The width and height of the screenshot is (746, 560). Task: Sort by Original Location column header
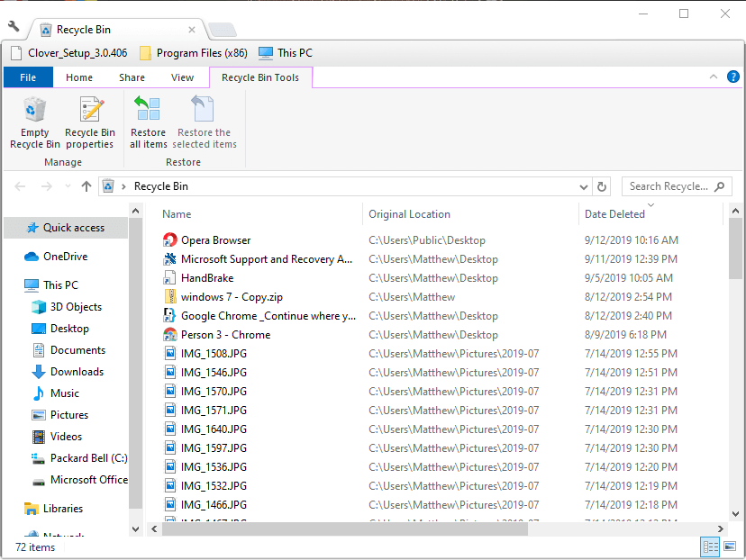point(409,214)
